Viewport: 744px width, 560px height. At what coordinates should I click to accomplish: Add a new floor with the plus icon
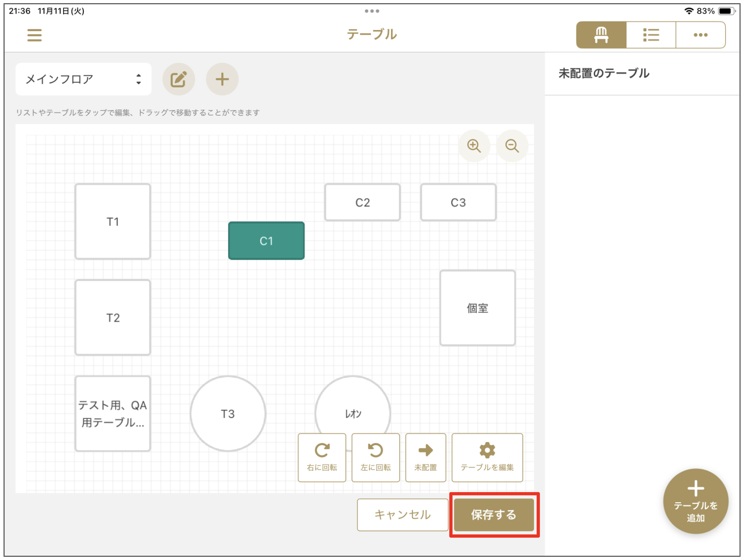point(222,79)
